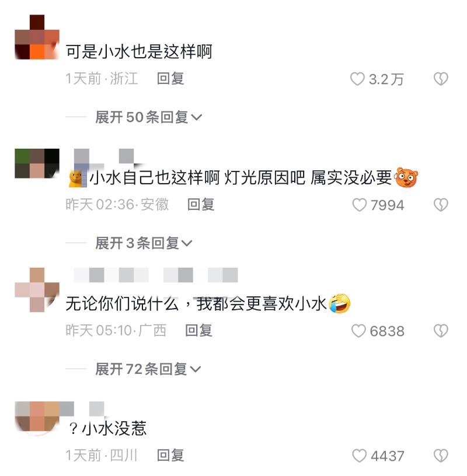
Task: Dislike the Anhui comment with broken heart
Action: pos(441,205)
